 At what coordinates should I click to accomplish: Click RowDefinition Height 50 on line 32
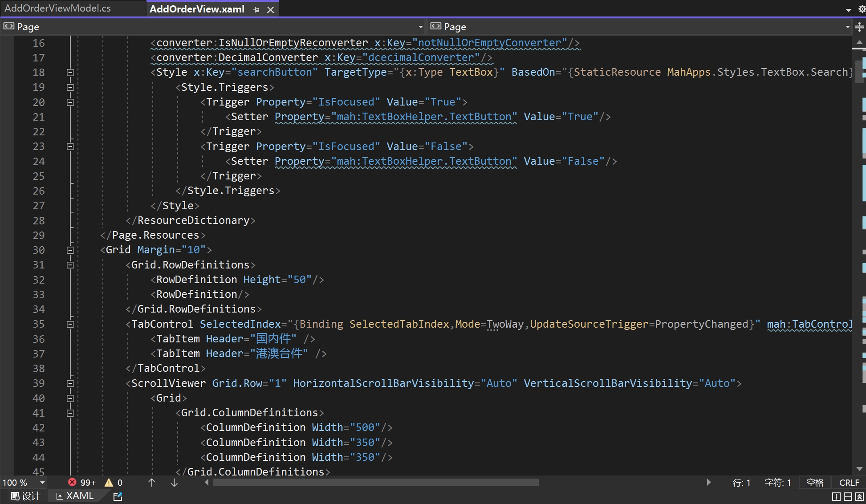coord(237,280)
